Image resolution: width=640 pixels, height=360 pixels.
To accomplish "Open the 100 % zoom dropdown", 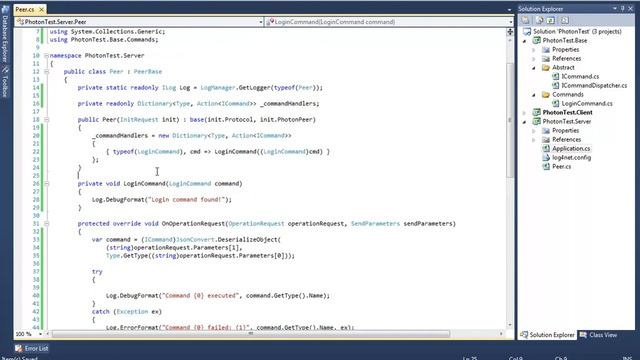I will coord(40,334).
